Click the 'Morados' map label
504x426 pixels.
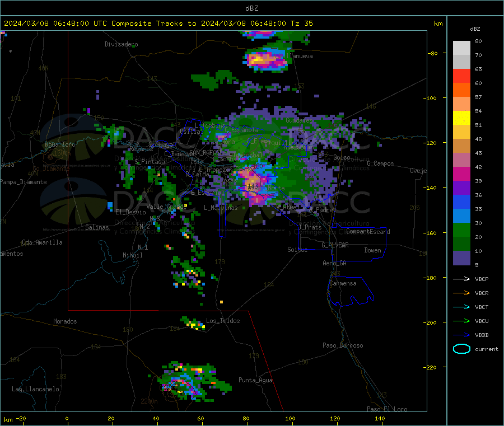tap(65, 321)
